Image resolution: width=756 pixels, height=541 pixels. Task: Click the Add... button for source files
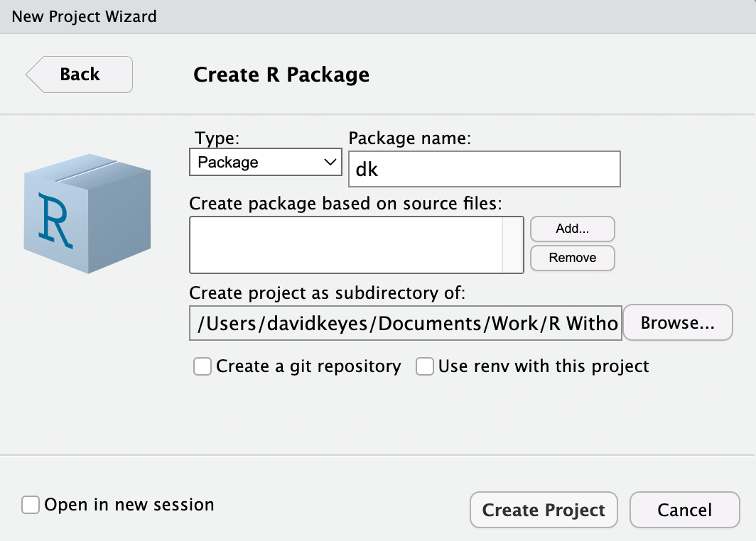[572, 229]
